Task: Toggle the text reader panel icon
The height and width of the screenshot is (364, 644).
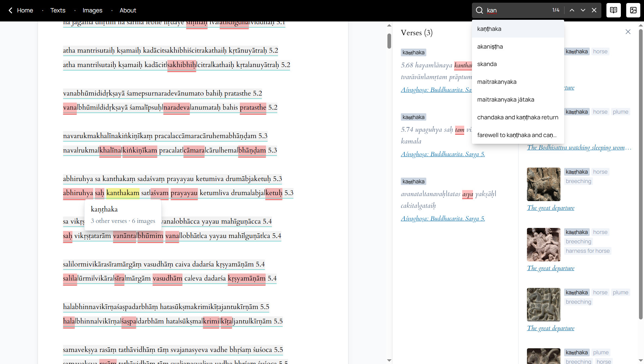Action: (x=613, y=10)
